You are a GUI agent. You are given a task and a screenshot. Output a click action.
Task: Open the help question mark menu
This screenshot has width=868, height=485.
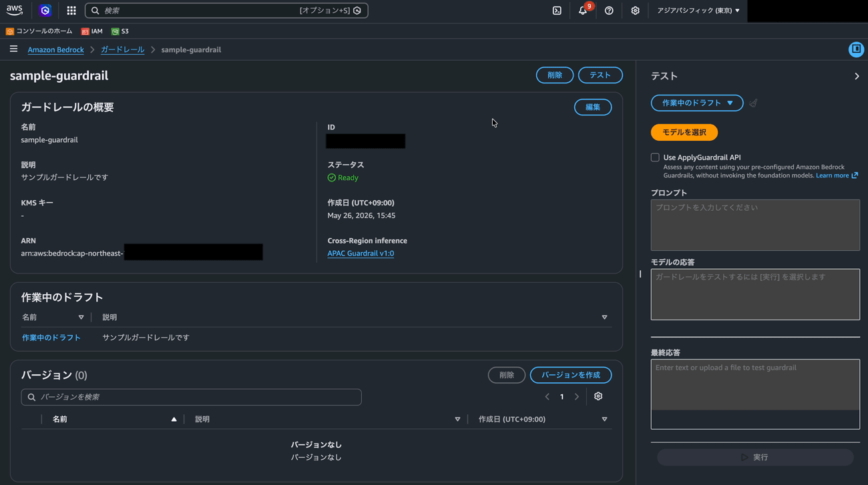609,11
